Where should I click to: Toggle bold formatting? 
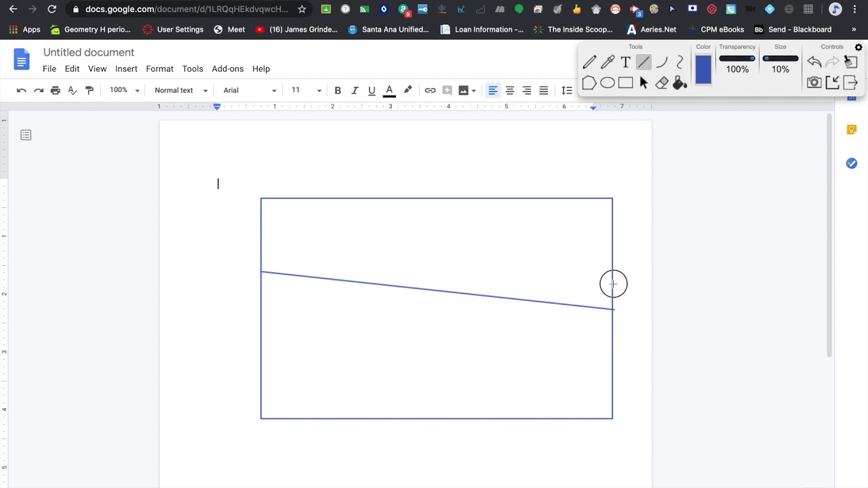click(338, 90)
